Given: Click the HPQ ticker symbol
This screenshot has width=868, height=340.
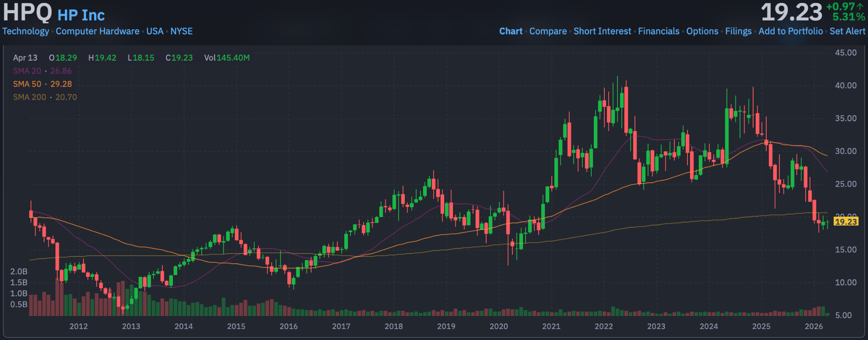Looking at the screenshot, I should pos(28,12).
